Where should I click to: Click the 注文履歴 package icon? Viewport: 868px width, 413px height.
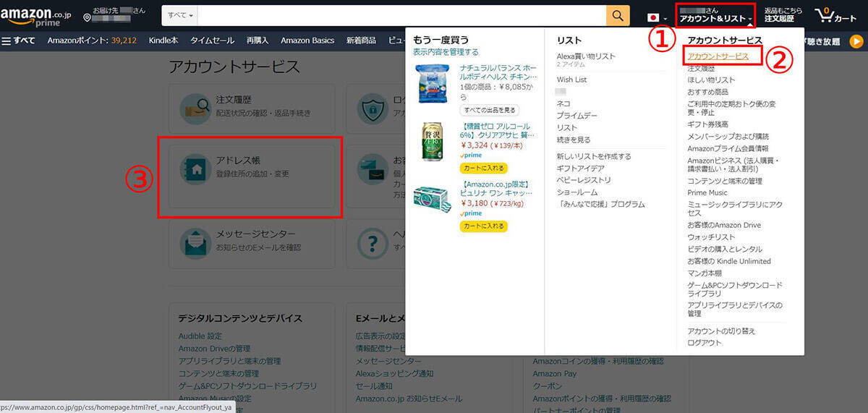click(x=195, y=108)
